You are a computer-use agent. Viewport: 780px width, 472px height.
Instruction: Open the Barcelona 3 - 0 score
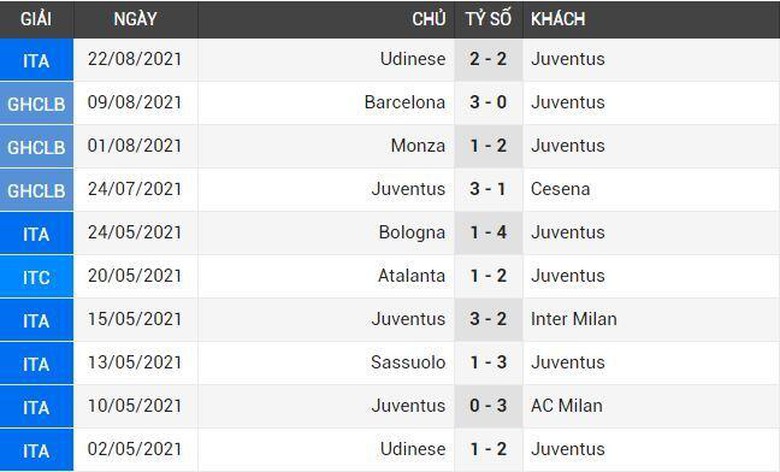[x=488, y=102]
